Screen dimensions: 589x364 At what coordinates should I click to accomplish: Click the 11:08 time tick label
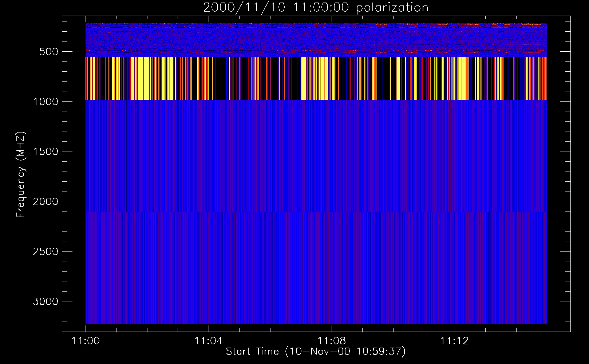pyautogui.click(x=332, y=341)
